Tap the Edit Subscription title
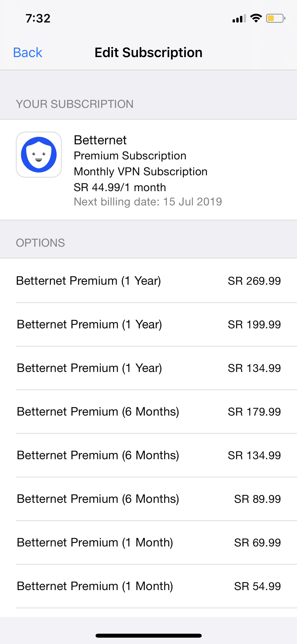 (x=148, y=53)
